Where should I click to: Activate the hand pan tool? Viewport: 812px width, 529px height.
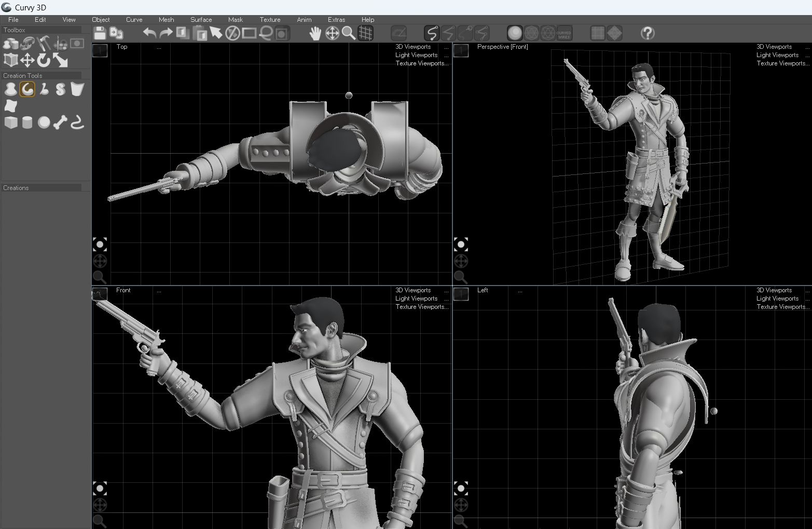315,33
